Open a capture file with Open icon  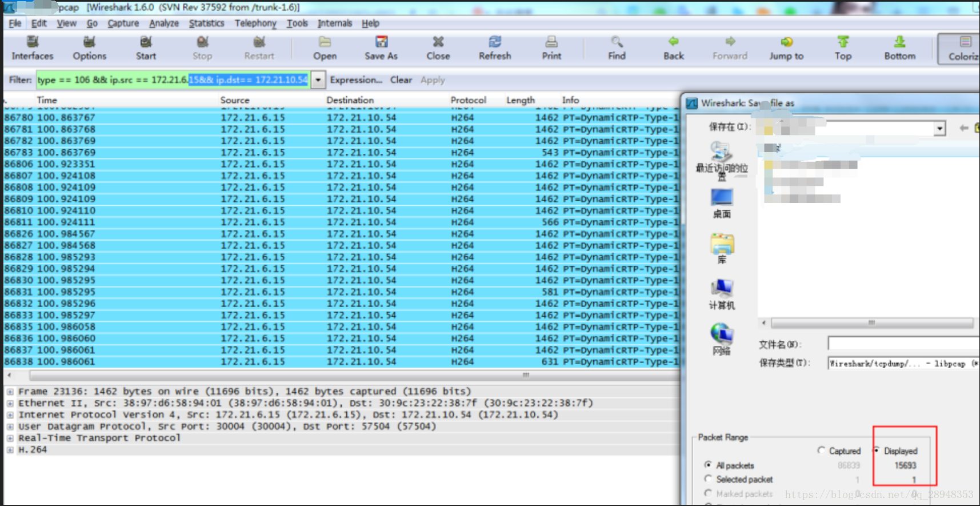click(x=325, y=48)
